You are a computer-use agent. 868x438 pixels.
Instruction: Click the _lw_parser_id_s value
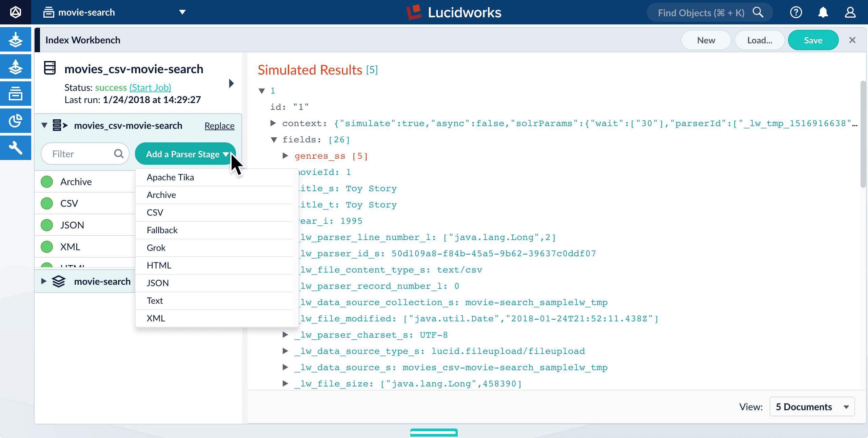[494, 254]
